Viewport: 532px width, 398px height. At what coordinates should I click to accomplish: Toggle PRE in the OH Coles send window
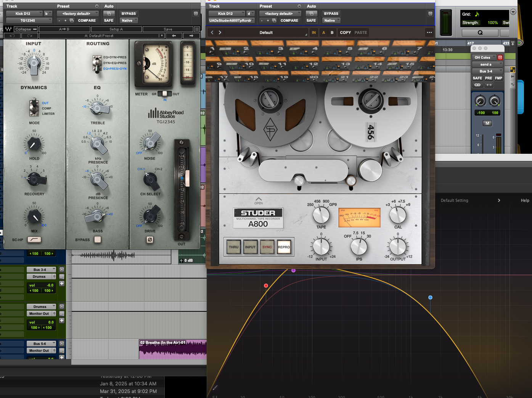(489, 78)
